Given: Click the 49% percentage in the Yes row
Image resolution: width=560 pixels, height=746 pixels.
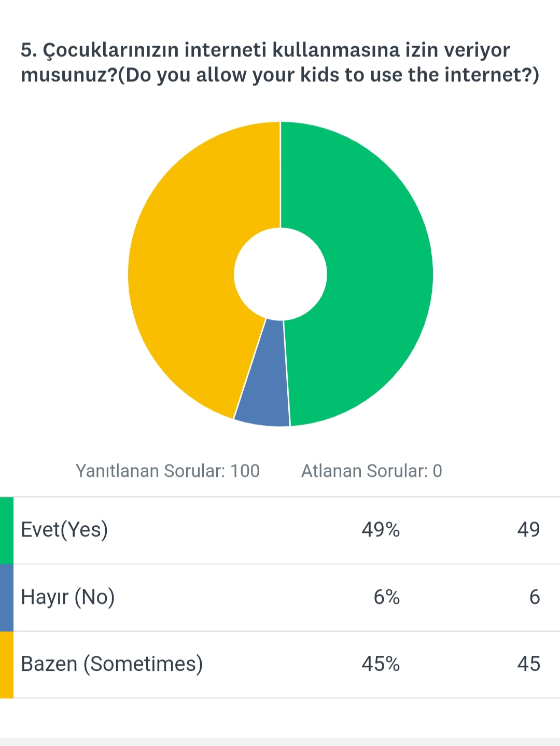Looking at the screenshot, I should (x=381, y=530).
